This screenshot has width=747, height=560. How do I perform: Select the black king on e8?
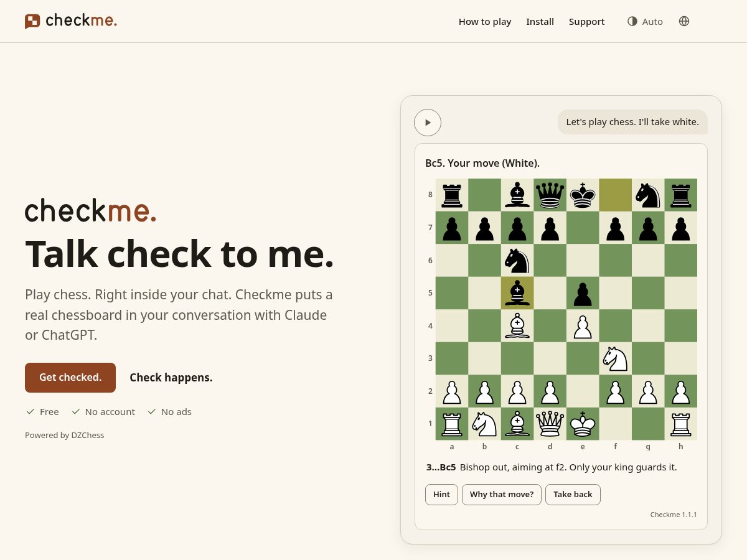583,195
